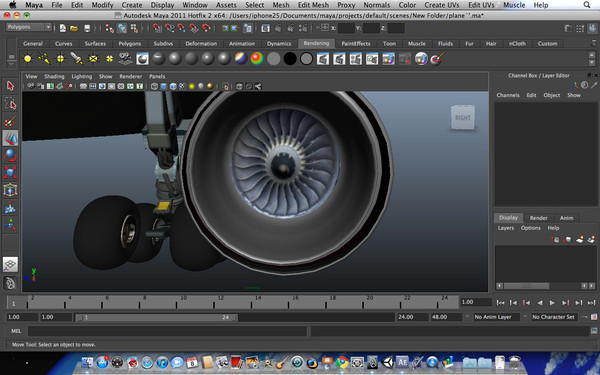Click the RIGHT face of the ViewCube
Viewport: 600px width, 375px height.
coord(463,117)
